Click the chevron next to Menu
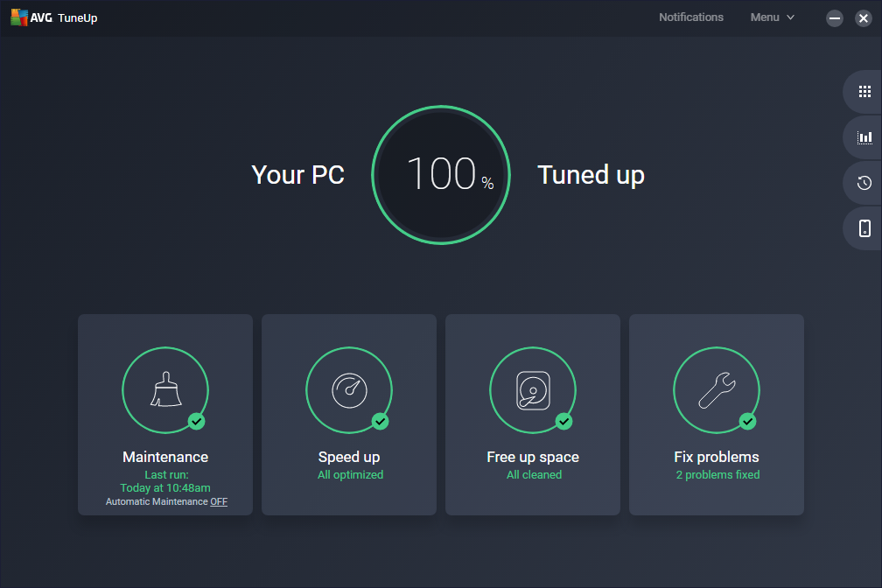The image size is (882, 588). tap(791, 17)
